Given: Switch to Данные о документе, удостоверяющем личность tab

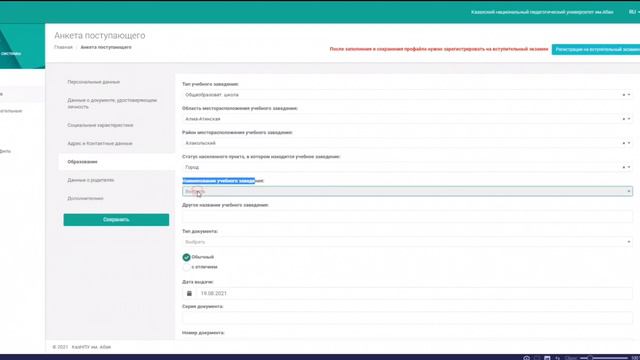Looking at the screenshot, I should click(112, 103).
